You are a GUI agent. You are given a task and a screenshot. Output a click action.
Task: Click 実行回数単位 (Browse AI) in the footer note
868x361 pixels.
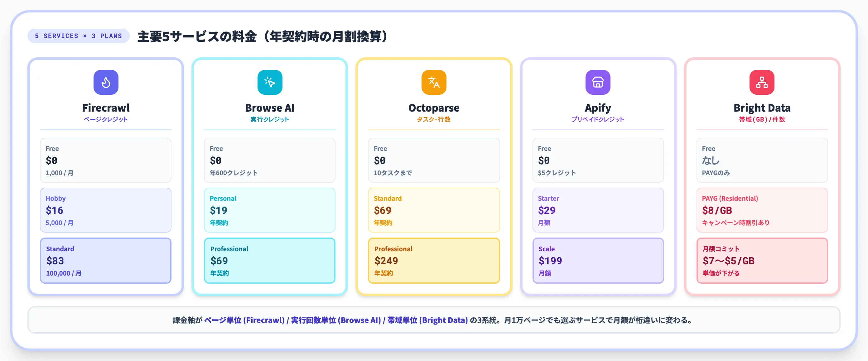pyautogui.click(x=336, y=320)
